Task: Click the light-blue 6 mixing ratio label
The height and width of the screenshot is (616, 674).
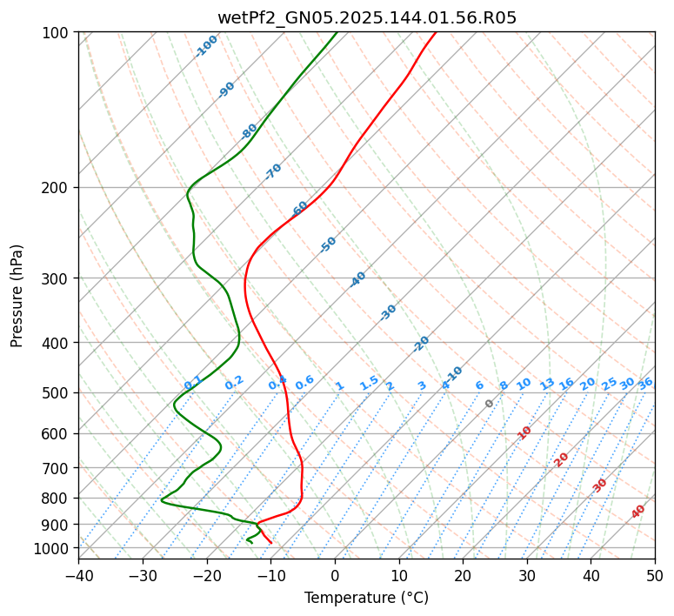Action: pyautogui.click(x=479, y=385)
